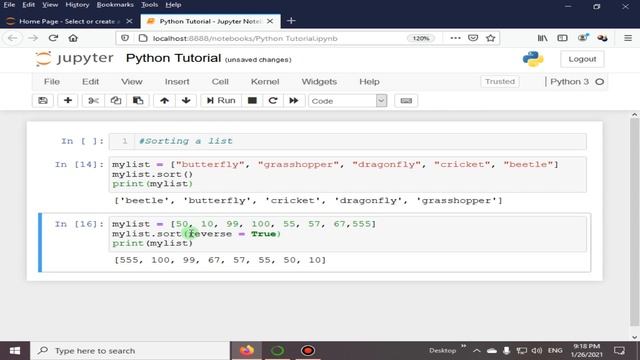640x360 pixels.
Task: Copy selected cells icon
Action: click(116, 101)
